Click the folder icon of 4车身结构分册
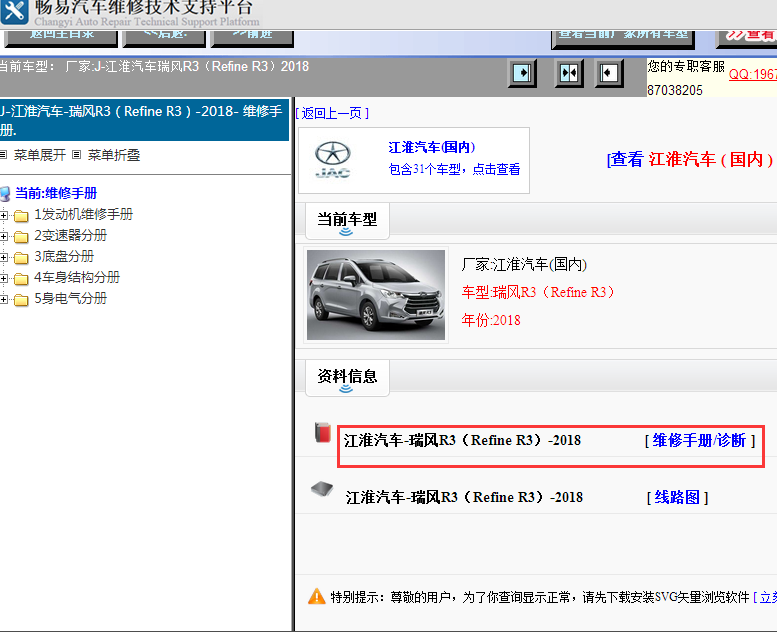Screen dimensions: 777x632 point(21,279)
